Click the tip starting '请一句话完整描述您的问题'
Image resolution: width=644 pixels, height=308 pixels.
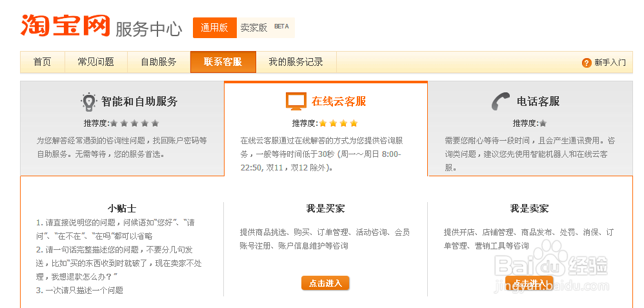coord(119,263)
